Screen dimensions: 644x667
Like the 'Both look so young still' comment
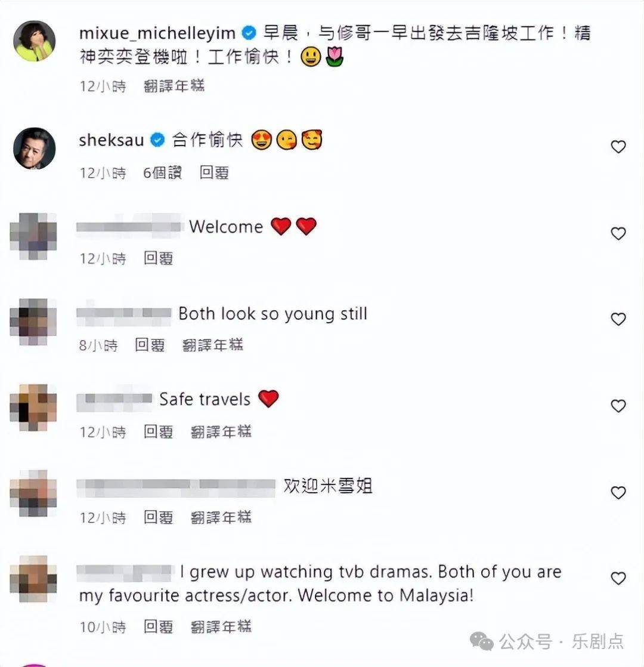pos(618,319)
